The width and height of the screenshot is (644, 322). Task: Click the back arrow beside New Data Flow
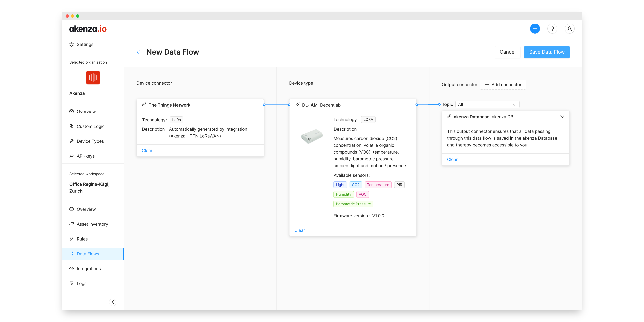tap(139, 52)
